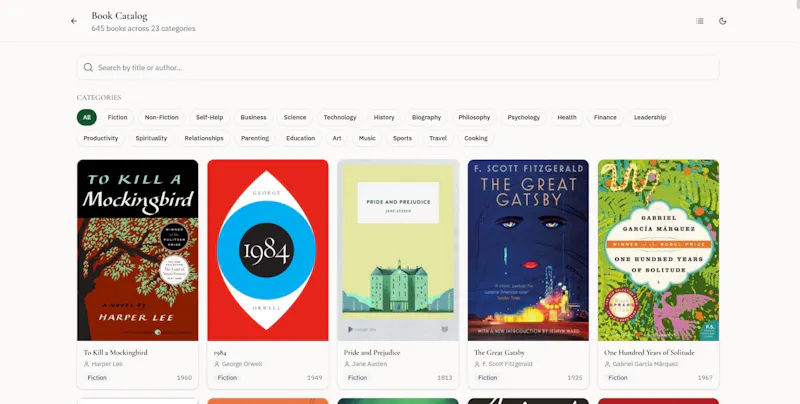
Task: Filter by Psychology category
Action: click(523, 117)
